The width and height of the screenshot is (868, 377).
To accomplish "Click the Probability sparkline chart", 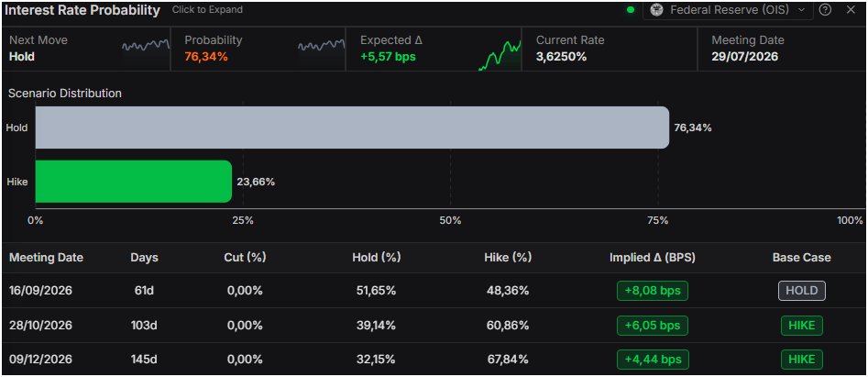I will [322, 47].
